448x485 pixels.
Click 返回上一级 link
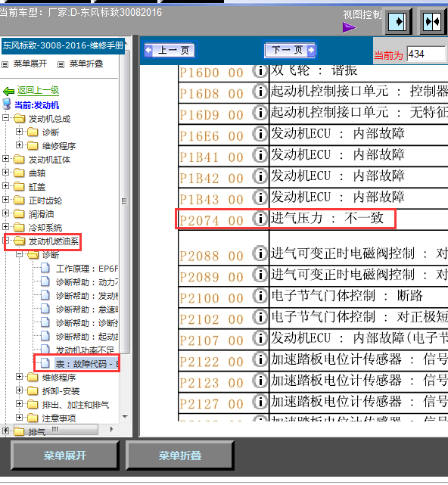(x=38, y=90)
